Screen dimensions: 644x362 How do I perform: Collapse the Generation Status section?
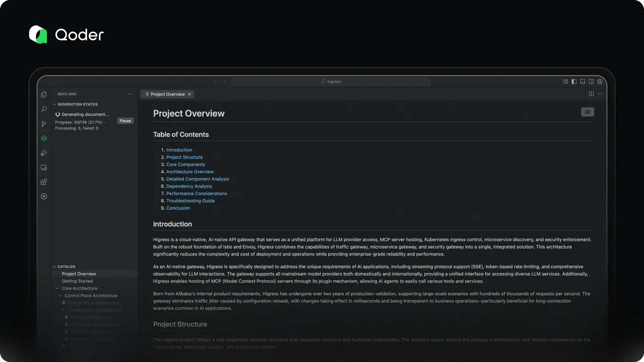click(x=55, y=104)
